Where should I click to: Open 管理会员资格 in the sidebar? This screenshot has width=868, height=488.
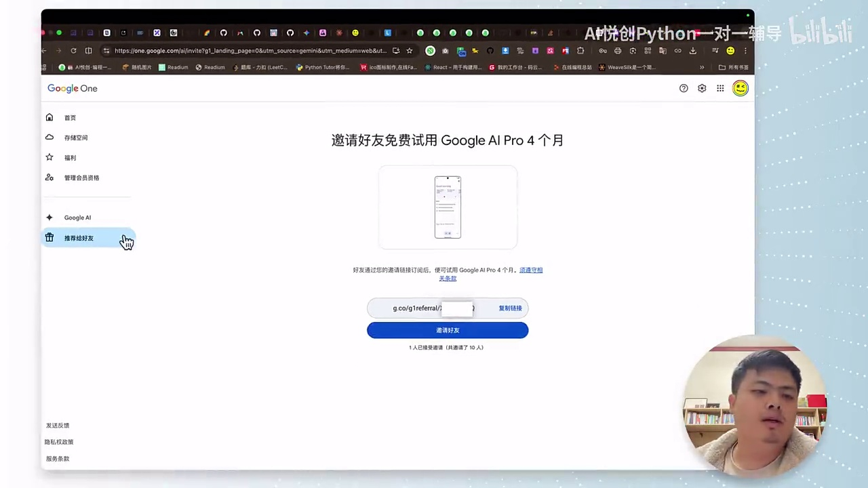[x=81, y=178]
